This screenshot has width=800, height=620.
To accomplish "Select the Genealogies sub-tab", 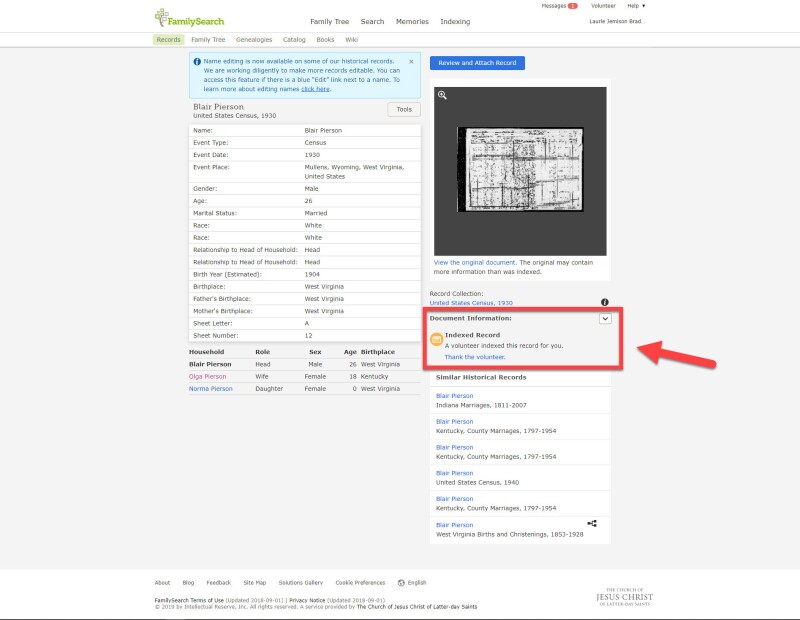I will pyautogui.click(x=254, y=40).
